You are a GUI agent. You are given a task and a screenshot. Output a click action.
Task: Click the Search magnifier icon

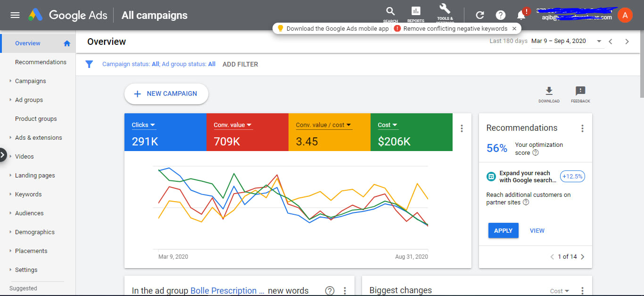tap(390, 12)
